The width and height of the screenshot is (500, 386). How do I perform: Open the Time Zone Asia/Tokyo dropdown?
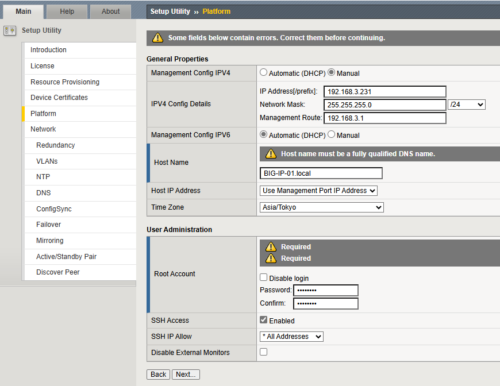pyautogui.click(x=322, y=207)
